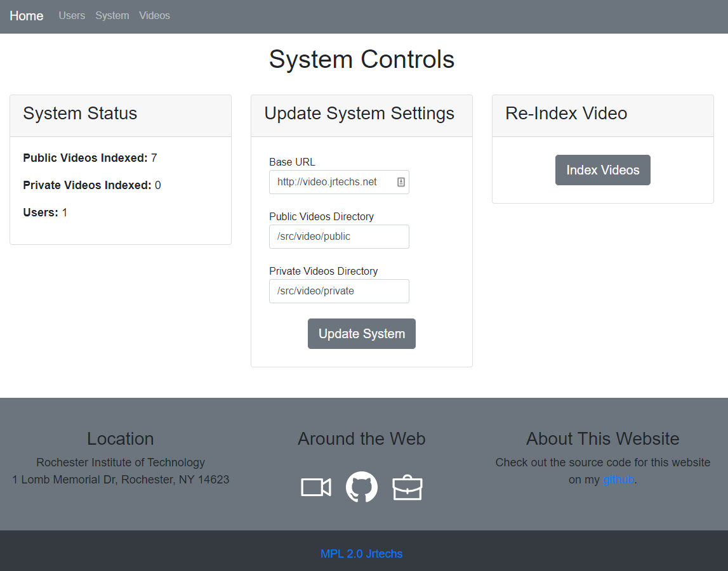
Task: Open the Users navigation item
Action: click(x=72, y=16)
